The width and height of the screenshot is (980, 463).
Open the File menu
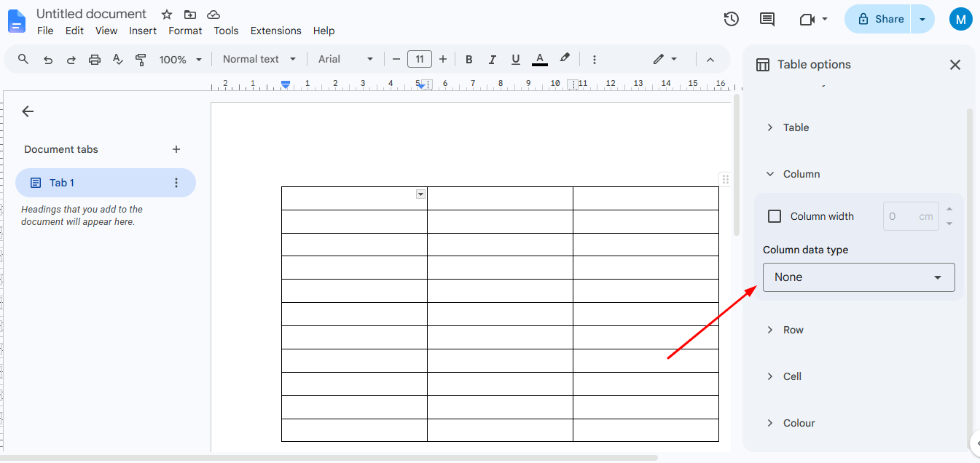[x=45, y=31]
